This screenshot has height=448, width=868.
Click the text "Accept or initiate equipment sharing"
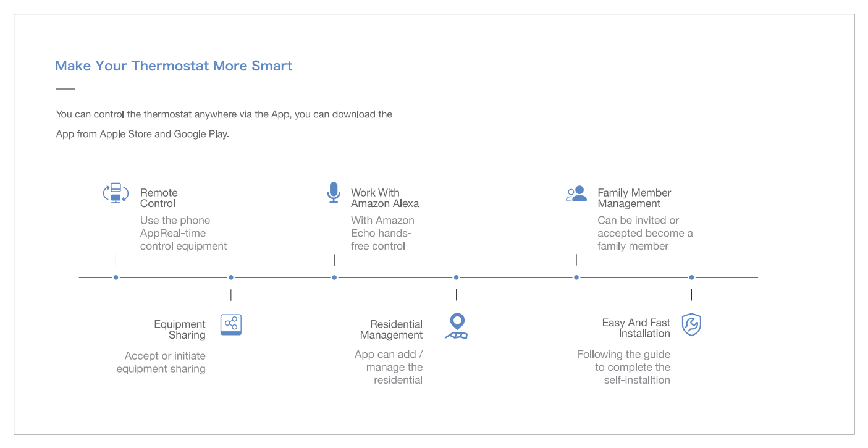(161, 362)
